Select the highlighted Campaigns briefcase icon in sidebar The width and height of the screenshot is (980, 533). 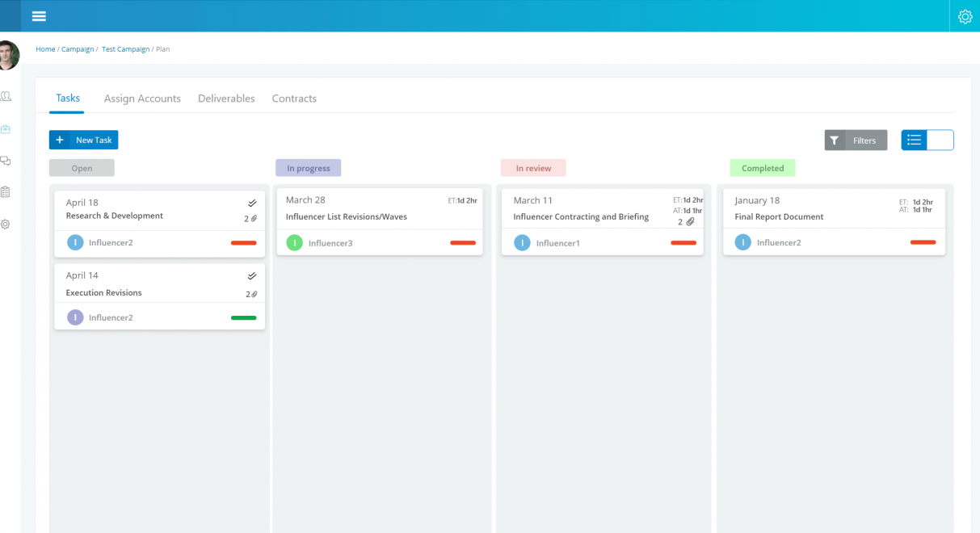[x=6, y=128]
